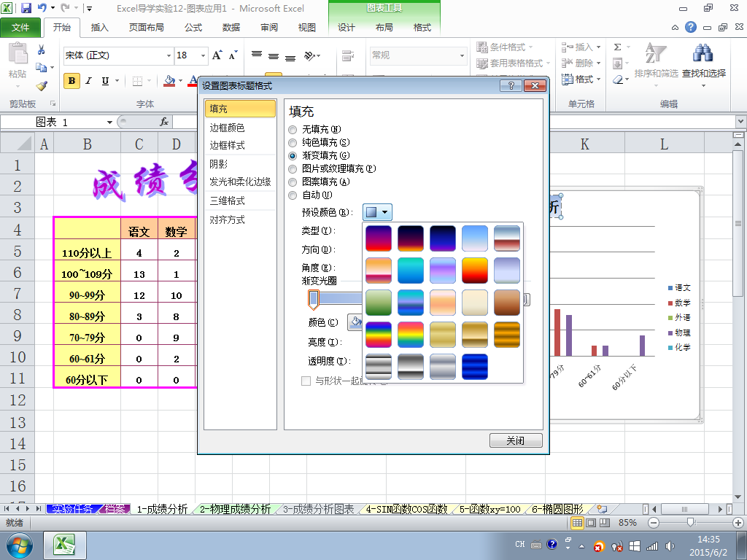The image size is (747, 560).
Task: Choose the solid blue striped preset gradient
Action: [x=474, y=367]
